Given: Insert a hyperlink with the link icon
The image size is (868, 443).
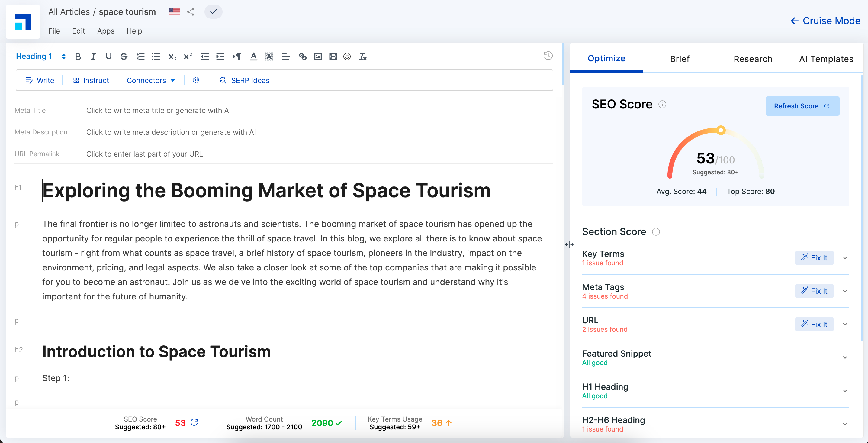Looking at the screenshot, I should [303, 57].
